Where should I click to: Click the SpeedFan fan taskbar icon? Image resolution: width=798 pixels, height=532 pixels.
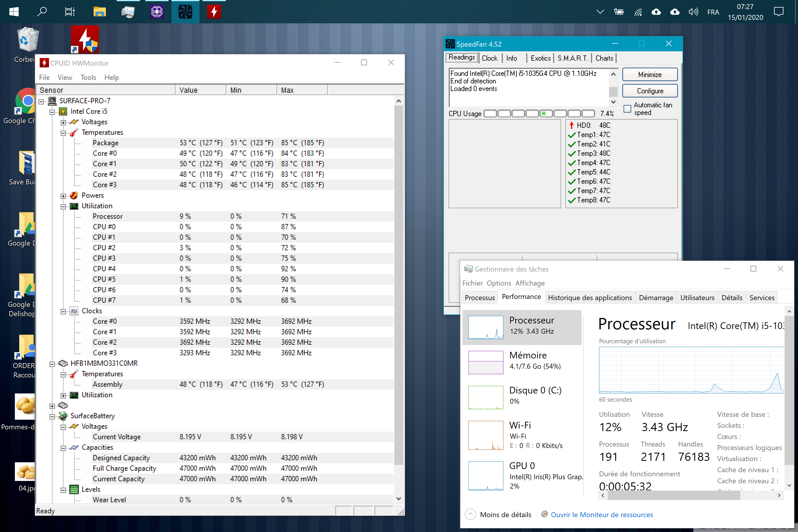(x=185, y=12)
